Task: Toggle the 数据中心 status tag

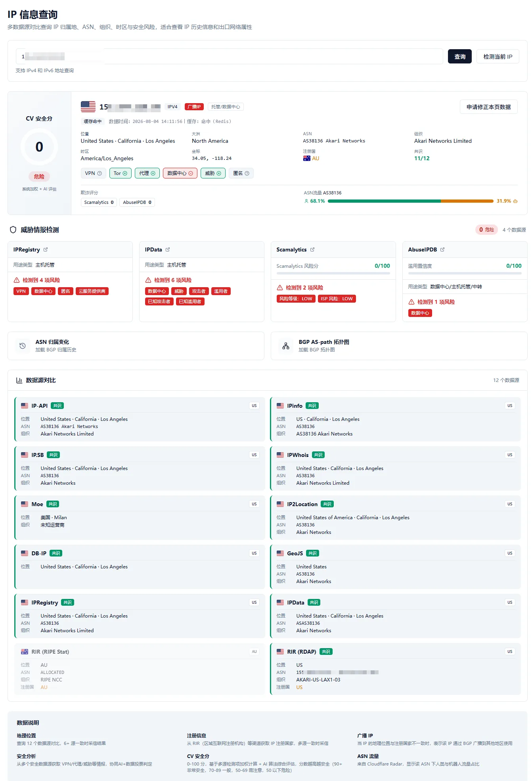Action: point(180,173)
